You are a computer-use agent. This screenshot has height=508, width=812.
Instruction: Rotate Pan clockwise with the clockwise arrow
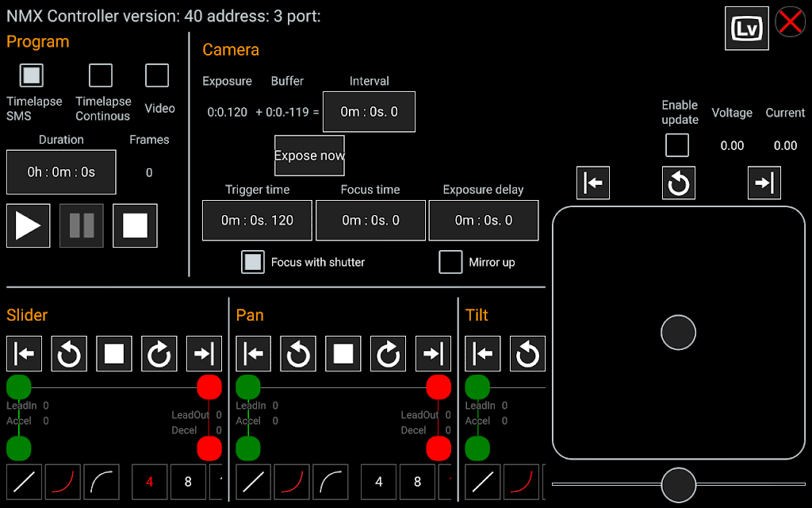click(388, 353)
